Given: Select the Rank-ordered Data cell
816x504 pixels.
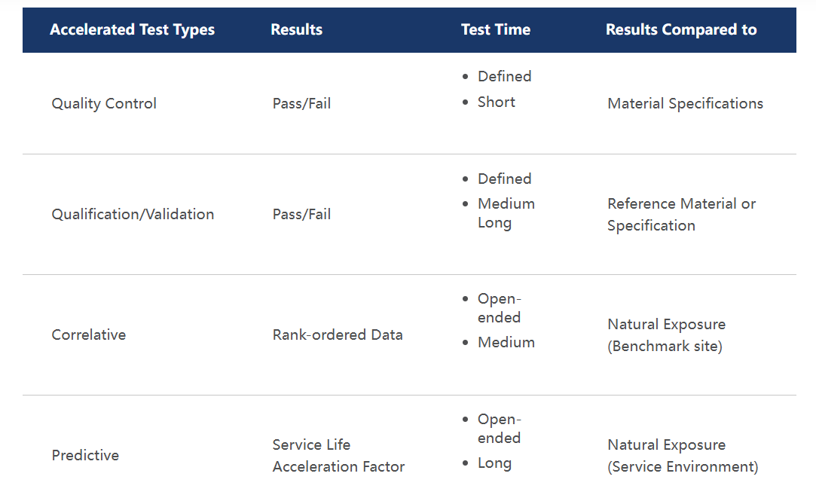Looking at the screenshot, I should click(x=338, y=334).
